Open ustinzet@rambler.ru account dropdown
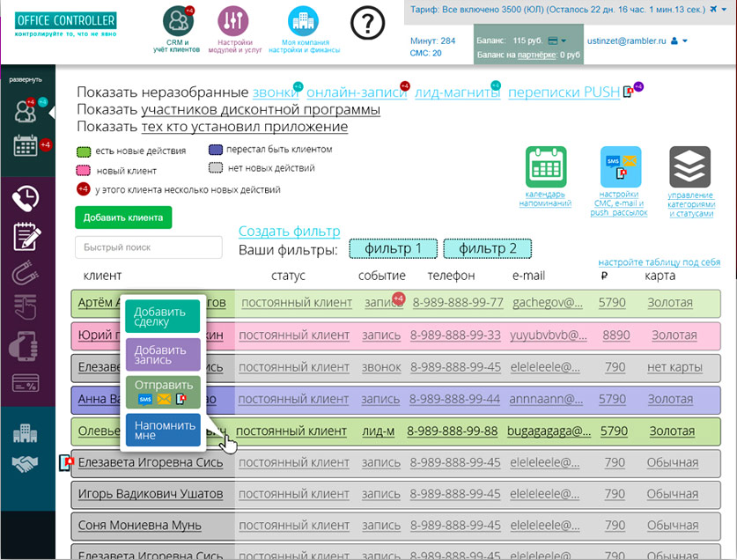This screenshot has width=737, height=560. tap(684, 41)
